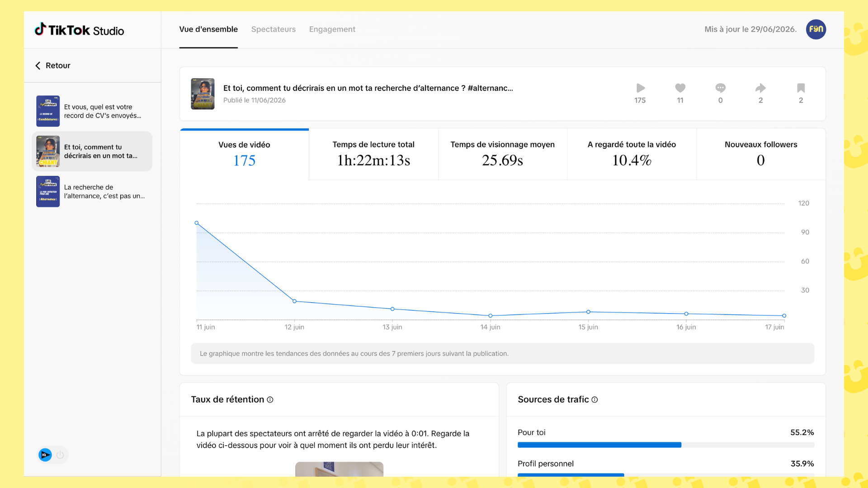Click the '25.69s' average watch value
Viewport: 868px width, 488px height.
pyautogui.click(x=502, y=160)
